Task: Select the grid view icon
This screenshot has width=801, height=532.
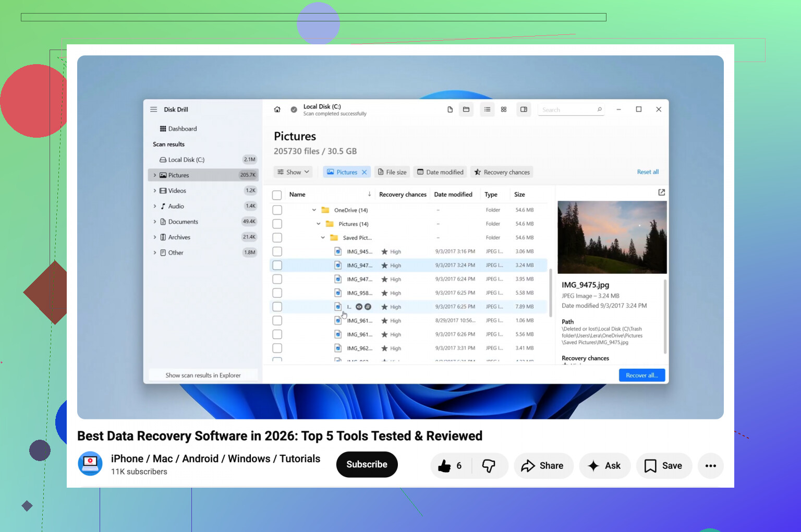Action: pyautogui.click(x=504, y=110)
